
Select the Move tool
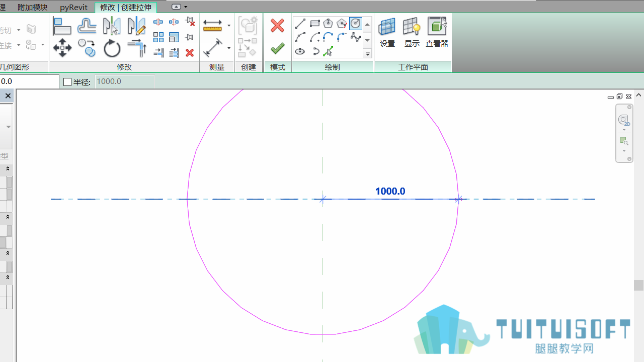pyautogui.click(x=62, y=49)
